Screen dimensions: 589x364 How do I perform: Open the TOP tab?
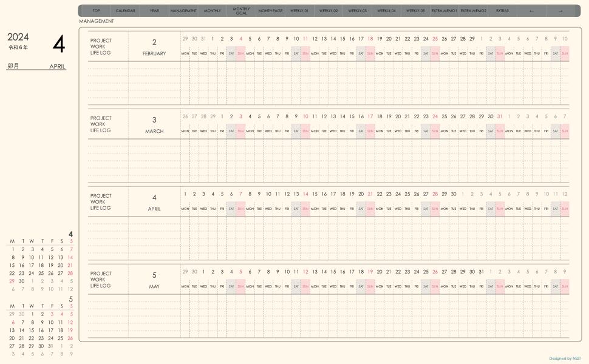pyautogui.click(x=96, y=10)
